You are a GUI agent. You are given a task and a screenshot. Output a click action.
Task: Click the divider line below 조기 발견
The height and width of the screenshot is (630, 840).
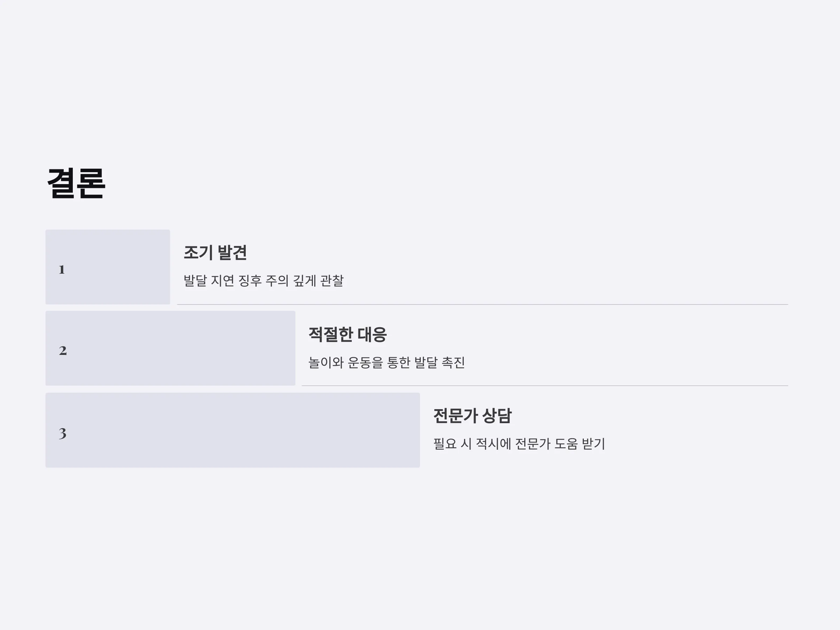[483, 304]
